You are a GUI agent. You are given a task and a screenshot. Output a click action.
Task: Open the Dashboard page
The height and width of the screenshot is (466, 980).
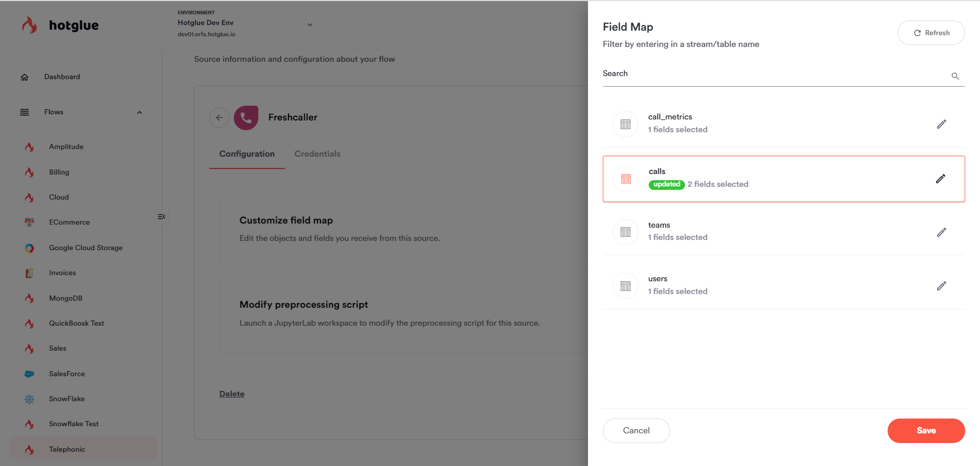tap(62, 77)
